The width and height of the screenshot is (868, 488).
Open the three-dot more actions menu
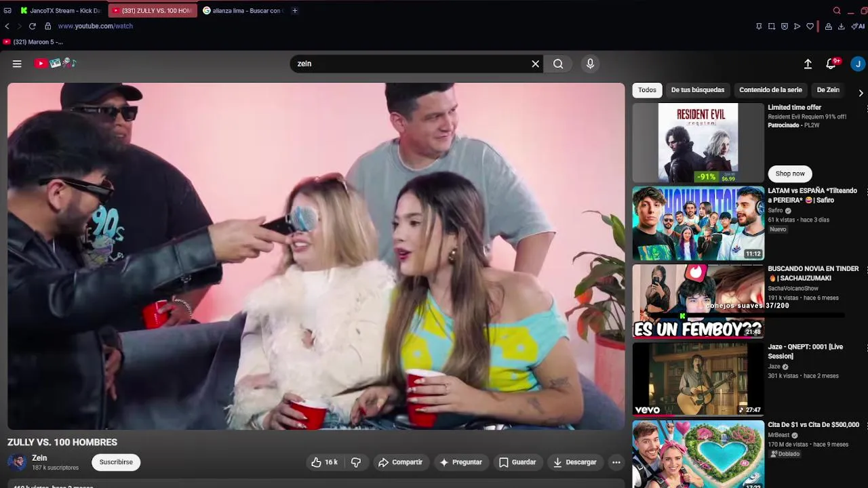click(616, 462)
